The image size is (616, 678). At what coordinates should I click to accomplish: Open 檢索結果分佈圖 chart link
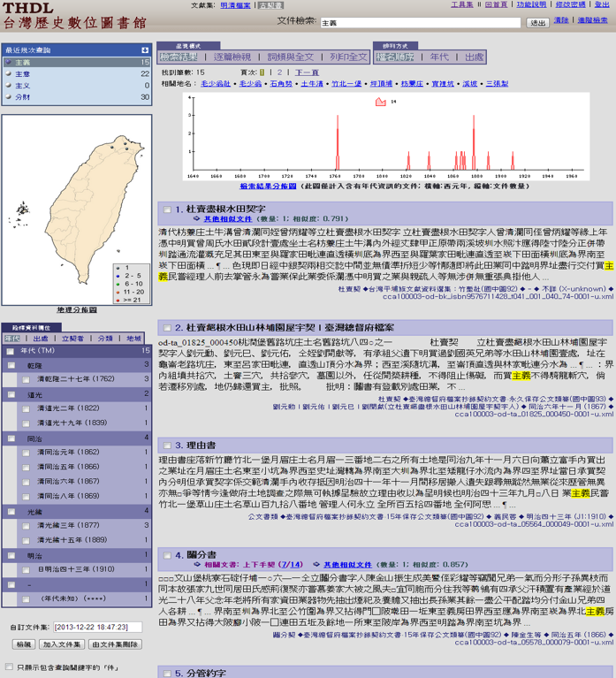tap(268, 186)
